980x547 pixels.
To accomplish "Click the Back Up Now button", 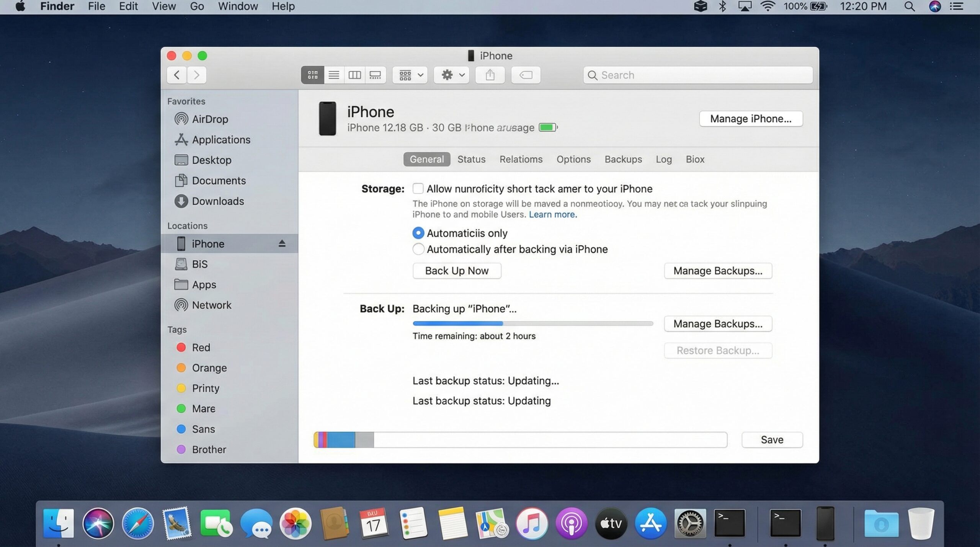I will [x=457, y=271].
